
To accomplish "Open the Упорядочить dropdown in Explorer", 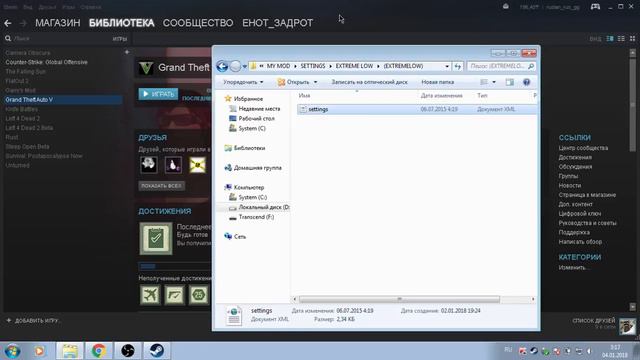I will click(x=243, y=82).
